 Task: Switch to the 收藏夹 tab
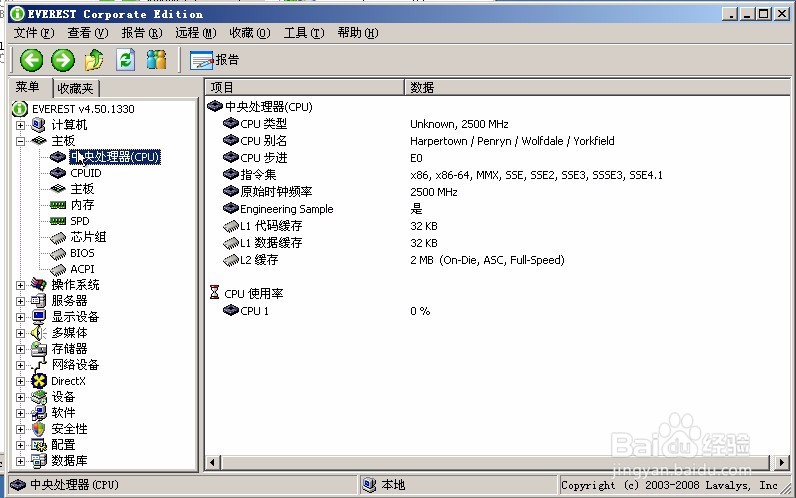76,88
